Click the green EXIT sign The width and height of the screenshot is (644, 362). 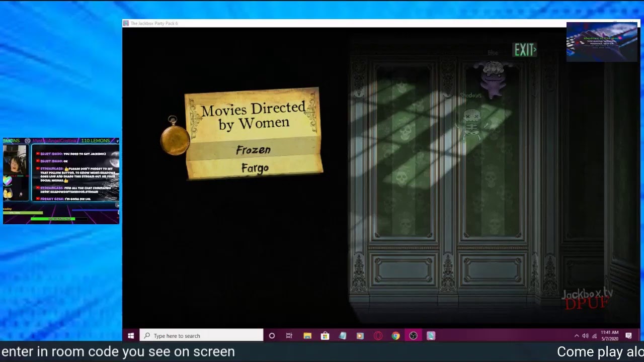pyautogui.click(x=525, y=50)
